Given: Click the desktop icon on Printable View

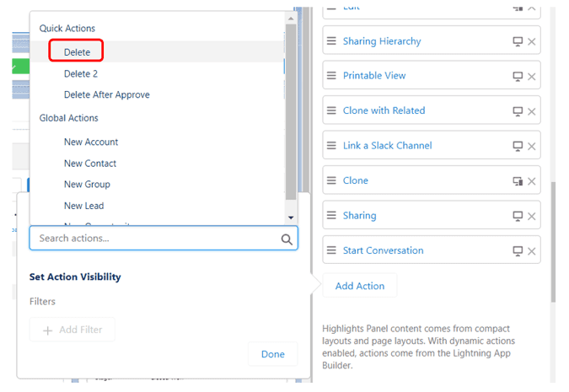Looking at the screenshot, I should coord(518,77).
